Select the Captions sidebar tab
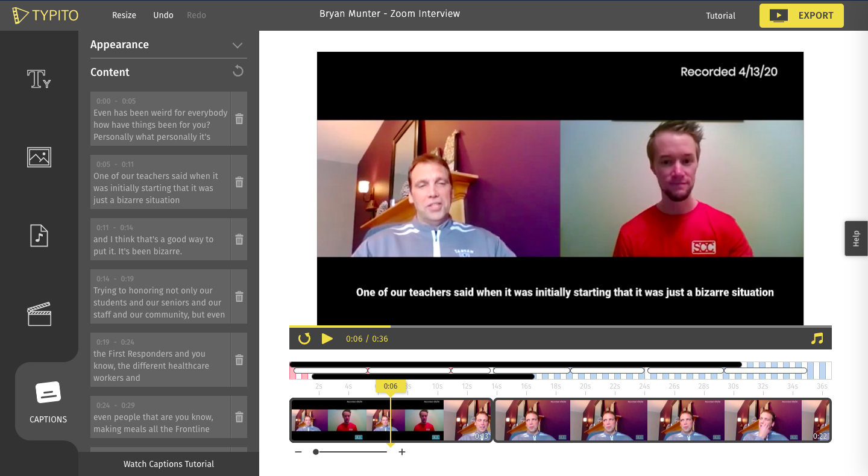This screenshot has width=868, height=476. click(48, 401)
